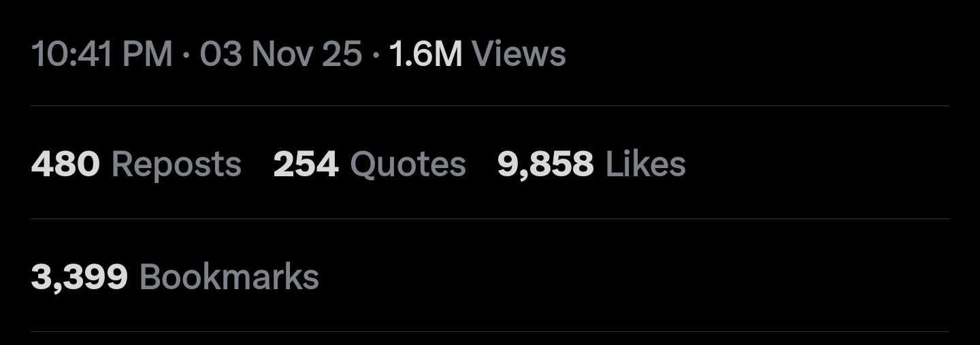
Task: Select the Bookmarks label
Action: pyautogui.click(x=229, y=277)
